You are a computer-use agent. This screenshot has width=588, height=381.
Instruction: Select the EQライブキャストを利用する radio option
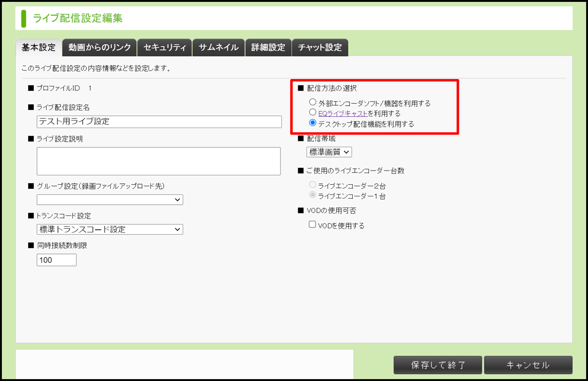pos(313,112)
